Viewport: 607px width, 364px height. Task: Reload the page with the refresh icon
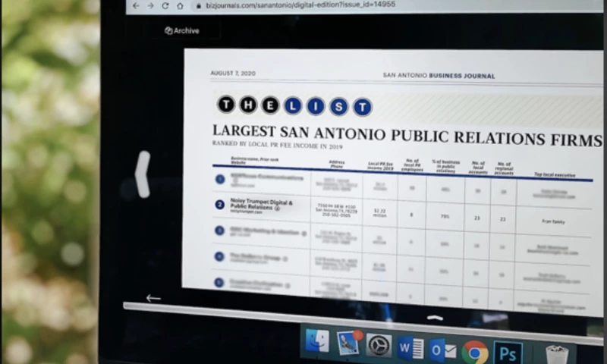pos(165,5)
